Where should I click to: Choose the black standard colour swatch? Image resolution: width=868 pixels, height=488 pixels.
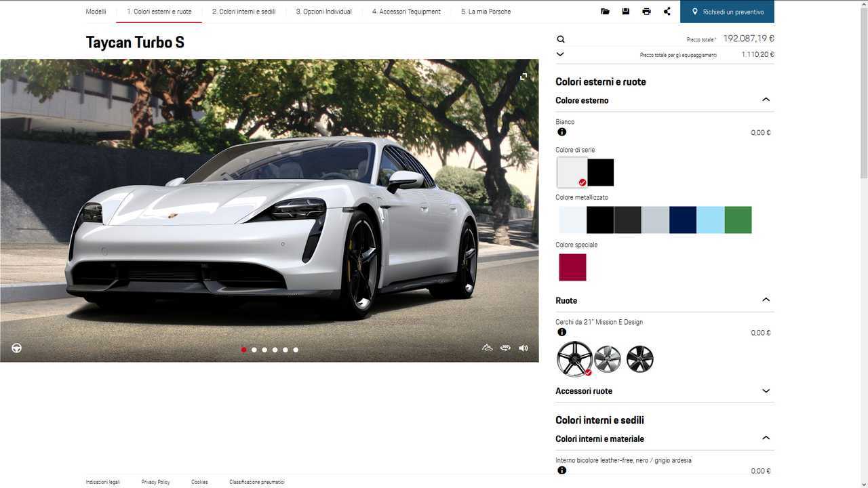(601, 172)
